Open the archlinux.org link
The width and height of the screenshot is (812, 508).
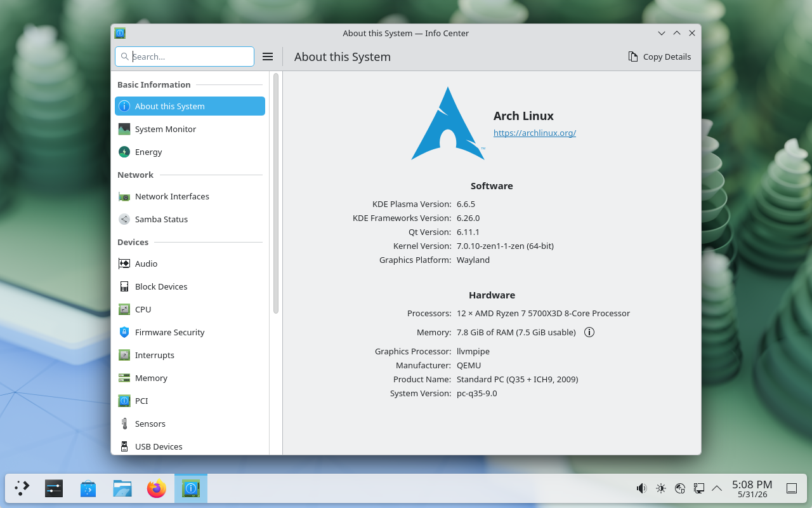[x=535, y=133]
